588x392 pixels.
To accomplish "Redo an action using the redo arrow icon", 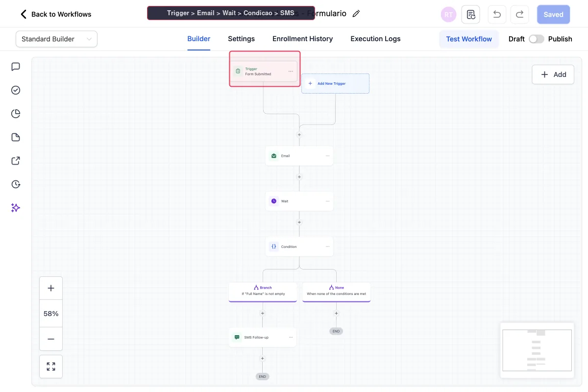I will 519,14.
